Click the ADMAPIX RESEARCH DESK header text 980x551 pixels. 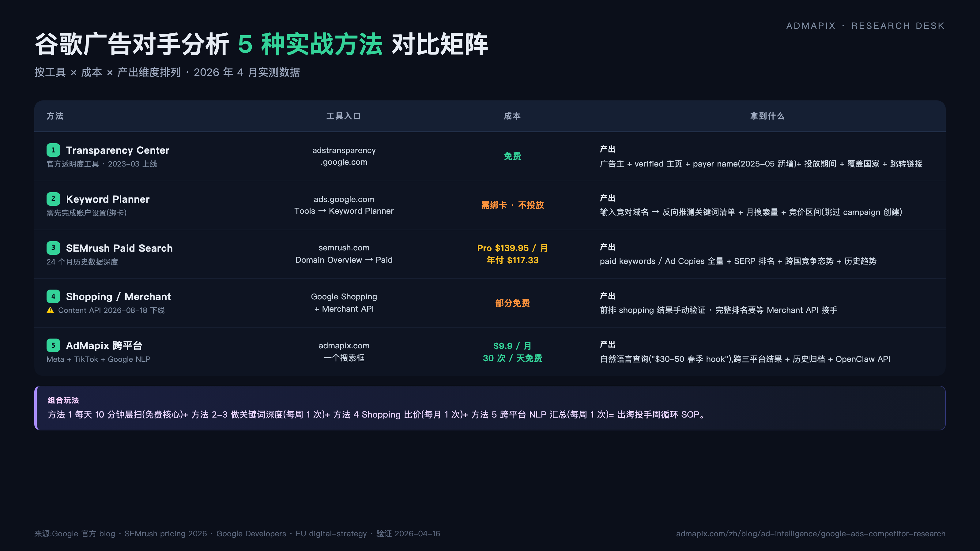pos(865,26)
